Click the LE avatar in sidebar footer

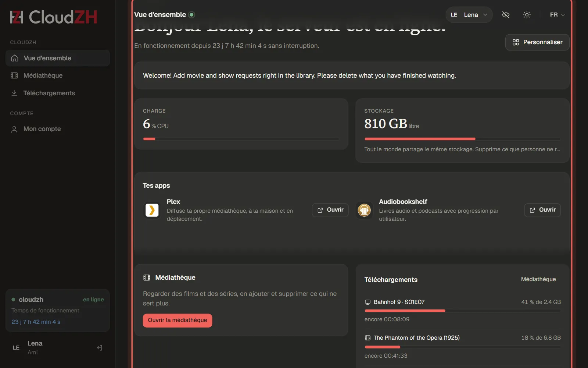16,347
